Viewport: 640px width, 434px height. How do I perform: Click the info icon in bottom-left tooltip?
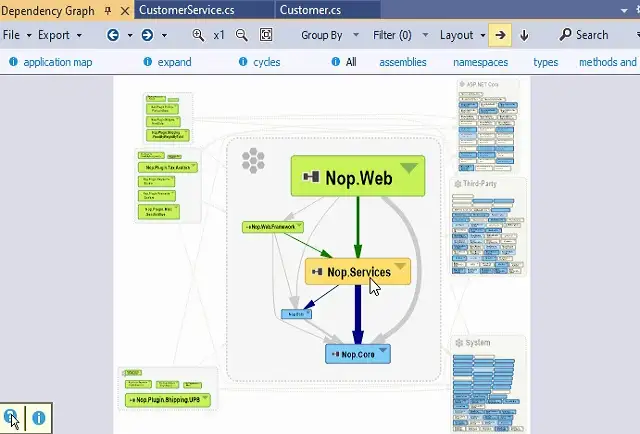click(x=39, y=418)
